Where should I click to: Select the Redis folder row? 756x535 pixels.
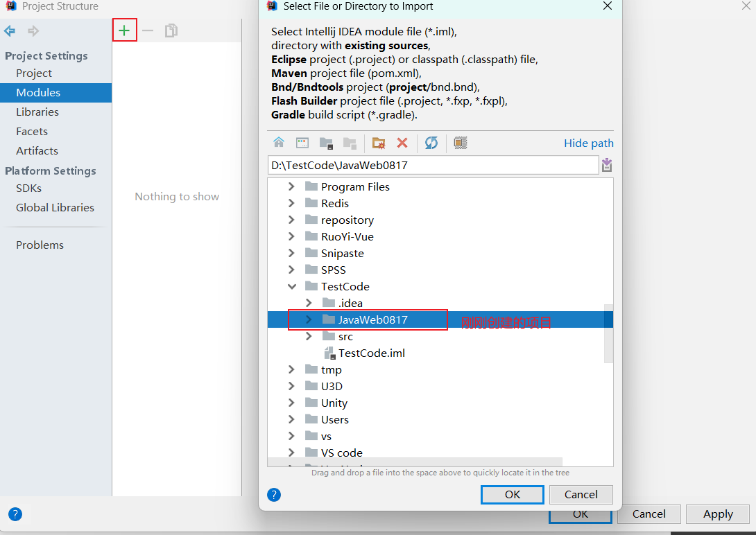(440, 203)
